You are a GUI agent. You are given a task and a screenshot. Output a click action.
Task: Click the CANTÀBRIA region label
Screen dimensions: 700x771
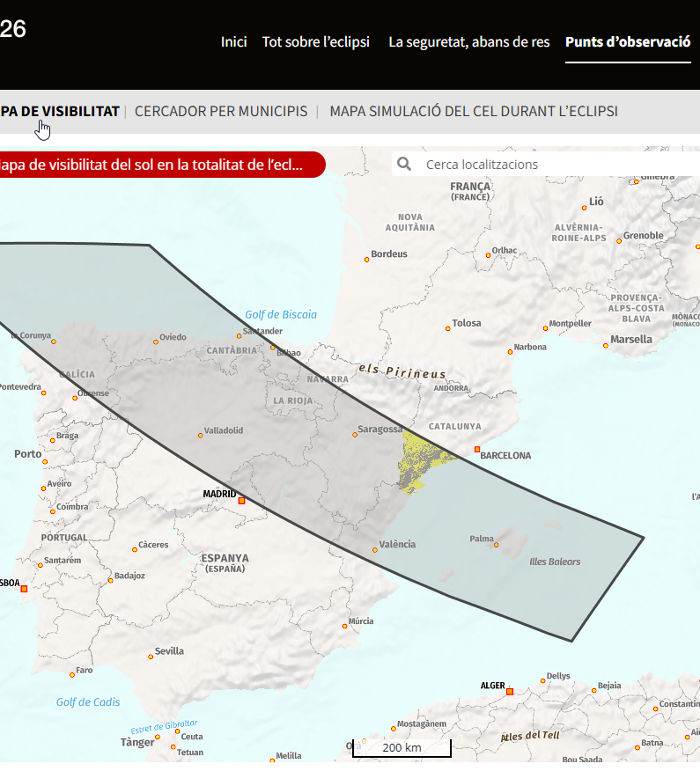pyautogui.click(x=232, y=350)
